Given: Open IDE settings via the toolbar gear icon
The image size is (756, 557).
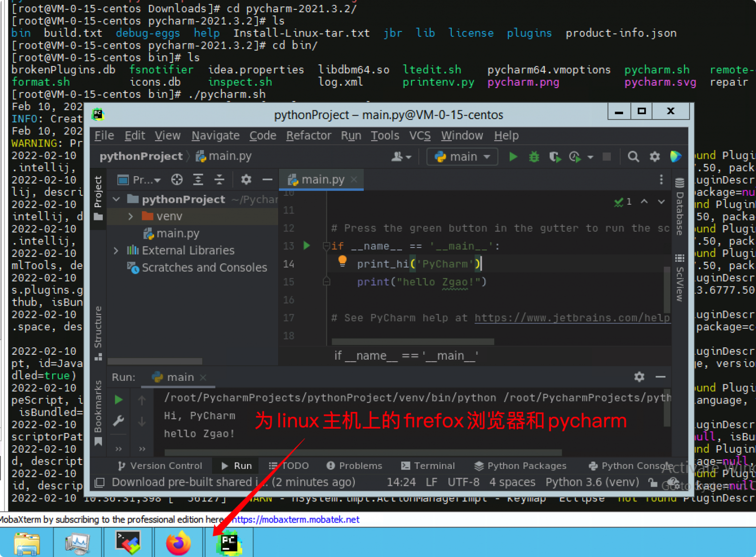Looking at the screenshot, I should (x=655, y=156).
